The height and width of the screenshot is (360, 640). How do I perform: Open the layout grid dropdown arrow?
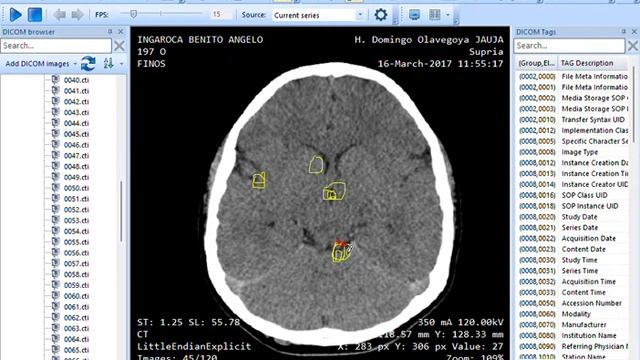(448, 15)
